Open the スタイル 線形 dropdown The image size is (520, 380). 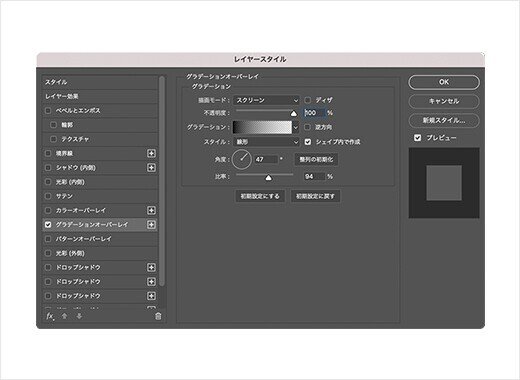tap(266, 142)
